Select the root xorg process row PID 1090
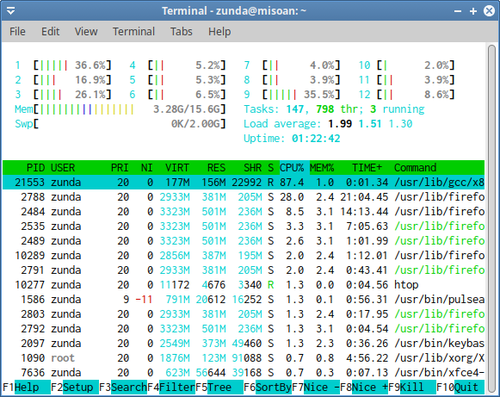The height and width of the screenshot is (397, 500). point(243,358)
